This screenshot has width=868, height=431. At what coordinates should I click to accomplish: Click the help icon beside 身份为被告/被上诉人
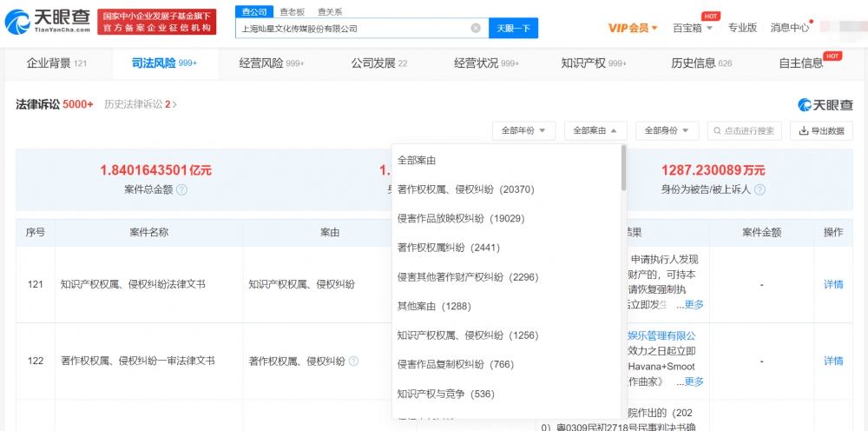759,190
